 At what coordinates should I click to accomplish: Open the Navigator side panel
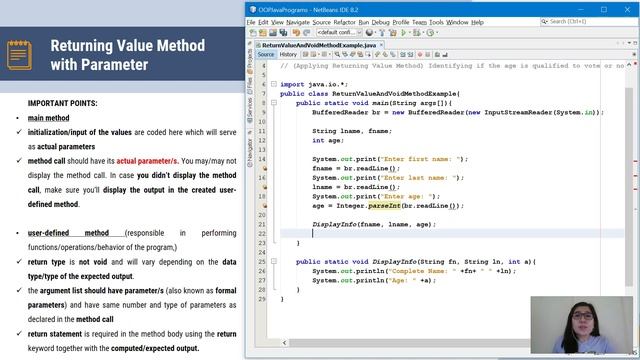250,152
